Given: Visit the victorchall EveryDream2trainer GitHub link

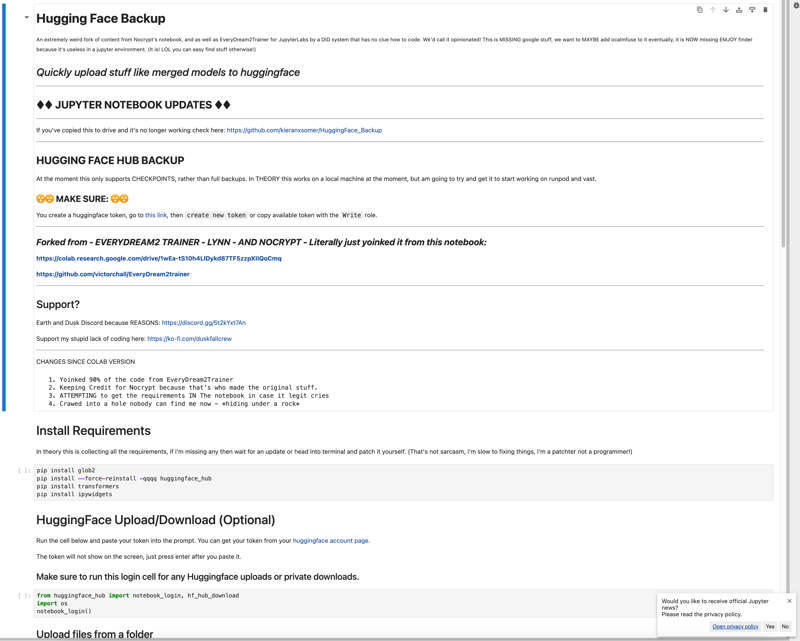Looking at the screenshot, I should coord(113,274).
